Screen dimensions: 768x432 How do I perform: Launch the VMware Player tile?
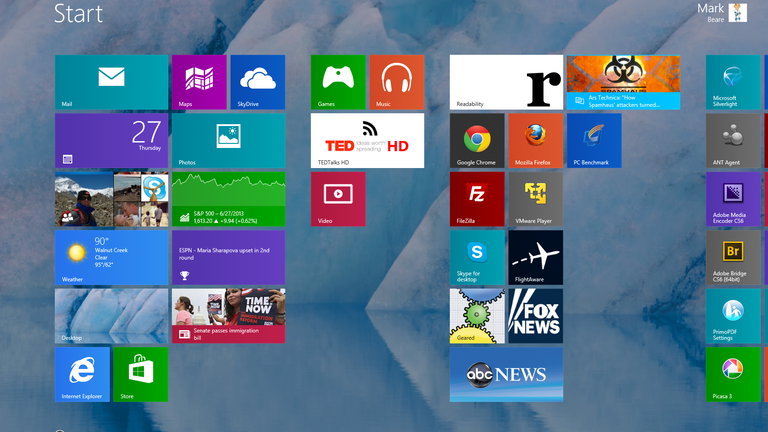[x=536, y=199]
